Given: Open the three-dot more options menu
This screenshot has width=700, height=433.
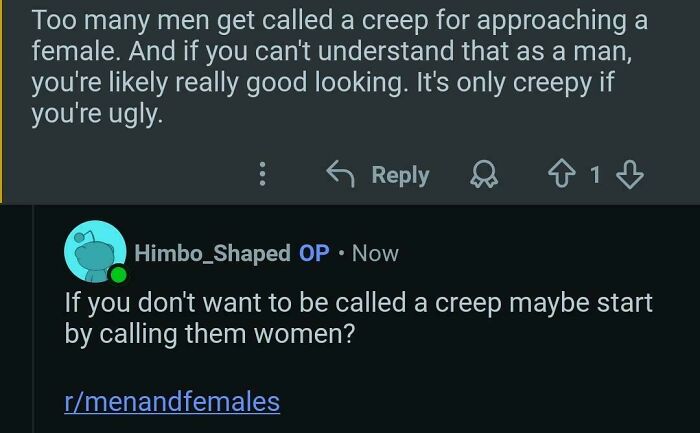Looking at the screenshot, I should (x=262, y=175).
